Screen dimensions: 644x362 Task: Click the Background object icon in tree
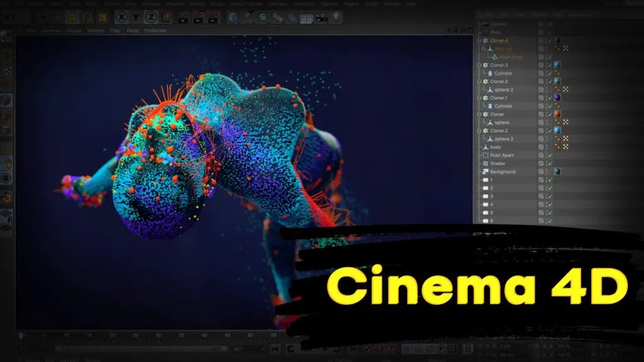486,172
